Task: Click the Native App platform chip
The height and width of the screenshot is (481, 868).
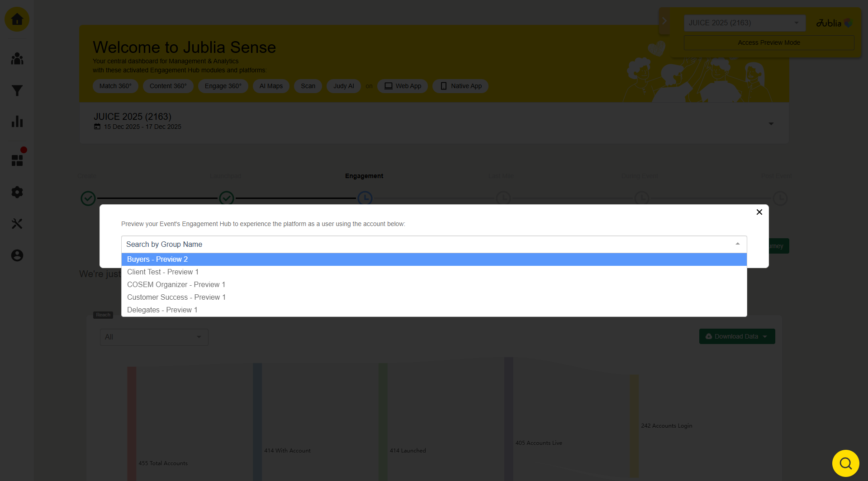Action: (460, 86)
